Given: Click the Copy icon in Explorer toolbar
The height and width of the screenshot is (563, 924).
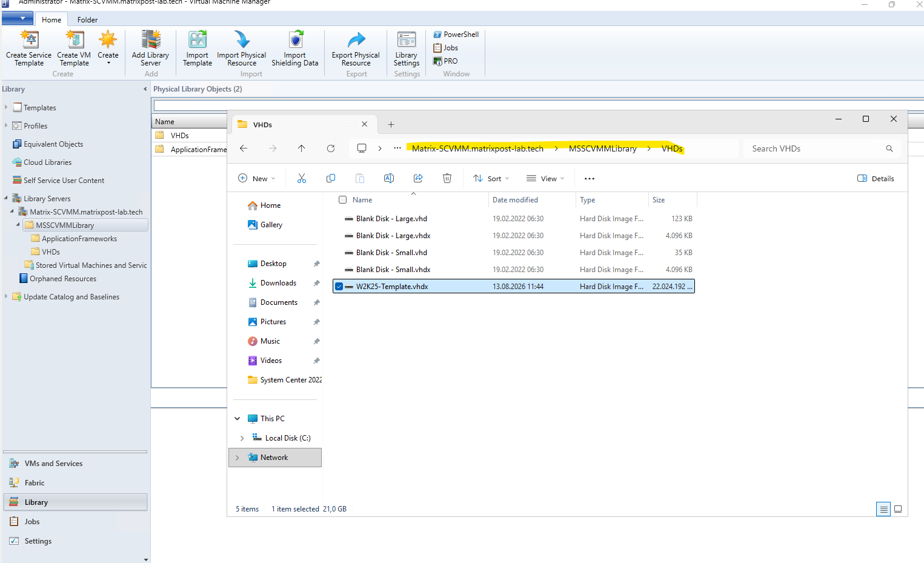Looking at the screenshot, I should tap(331, 178).
